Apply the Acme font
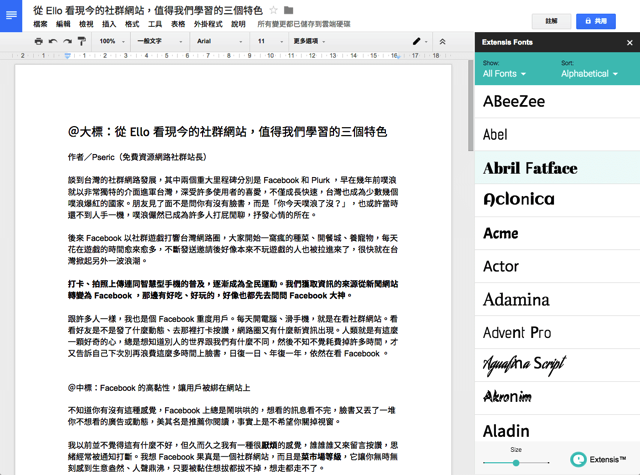 [x=557, y=233]
